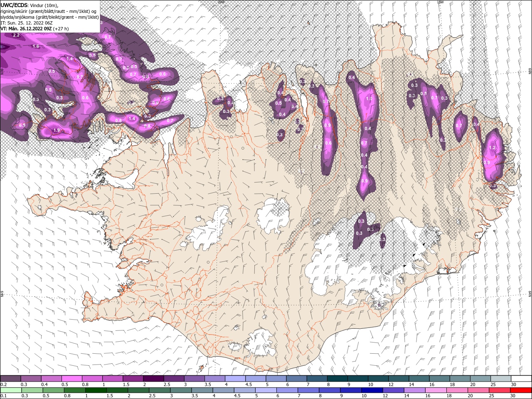
Task: Pick lower legend swatch starting at 3
Action: (180, 390)
